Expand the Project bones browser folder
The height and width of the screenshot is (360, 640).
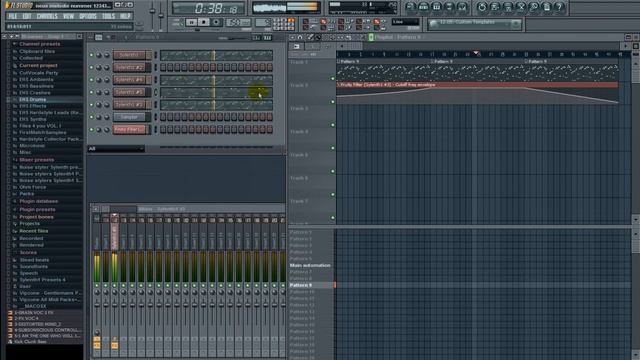pyautogui.click(x=36, y=217)
